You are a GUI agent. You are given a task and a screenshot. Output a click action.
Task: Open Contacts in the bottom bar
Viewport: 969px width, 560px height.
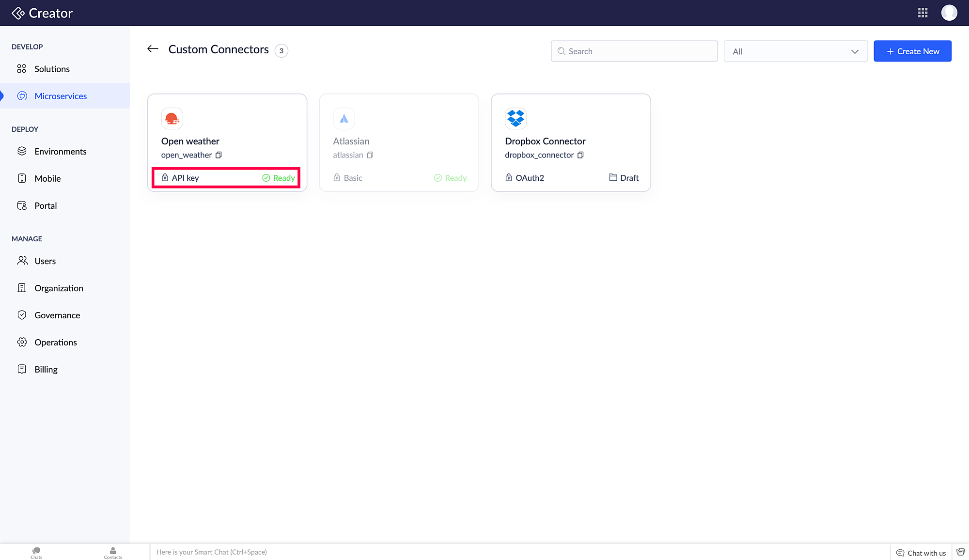point(113,552)
